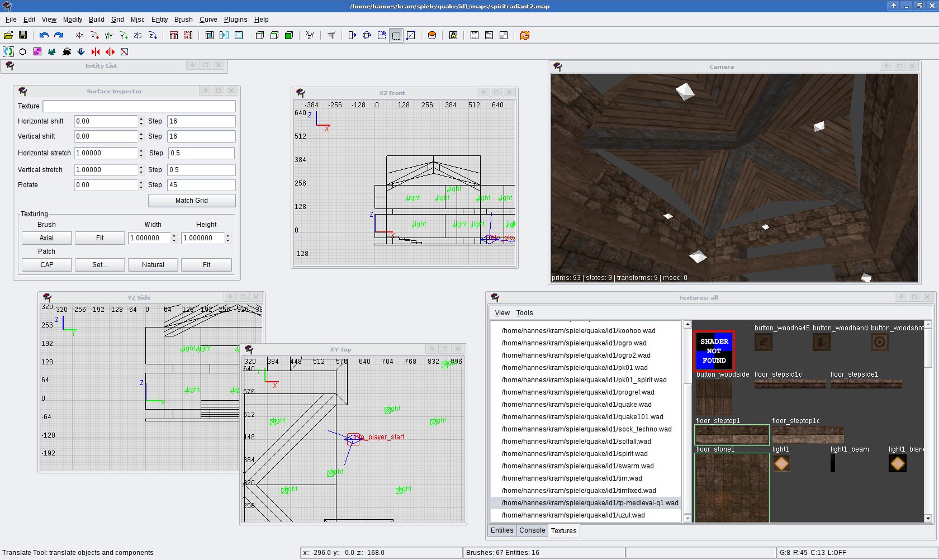This screenshot has width=939, height=560.
Task: Roll up the Surface Inspector window
Action: click(x=206, y=91)
